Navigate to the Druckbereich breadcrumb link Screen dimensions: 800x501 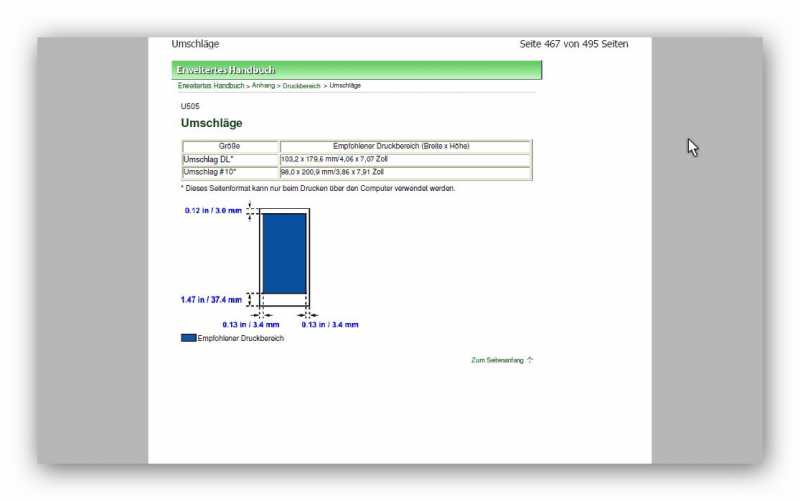tap(301, 86)
